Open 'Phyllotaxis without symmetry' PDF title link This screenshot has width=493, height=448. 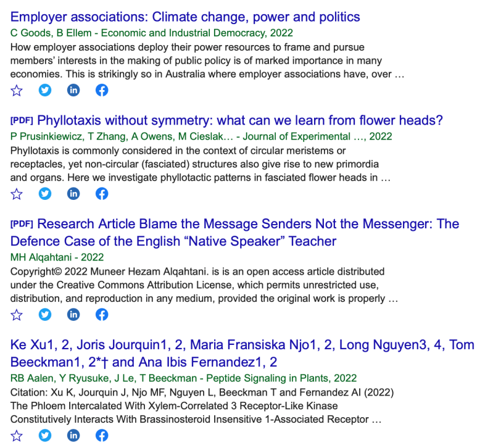tap(239, 120)
